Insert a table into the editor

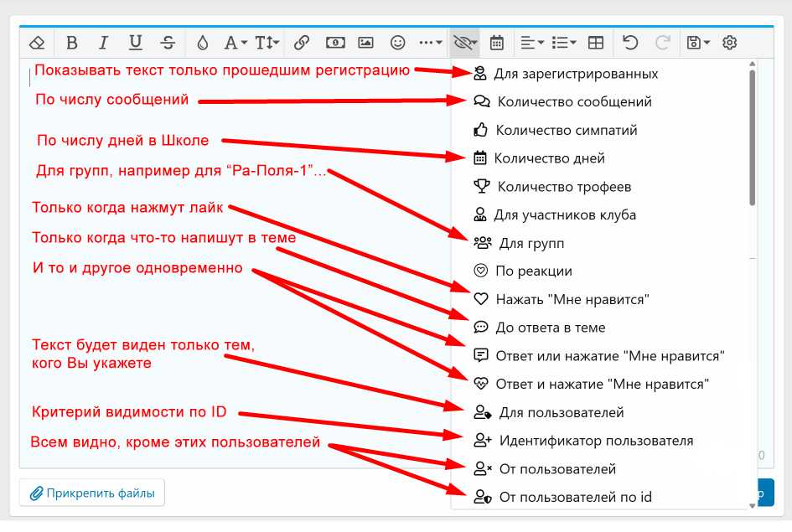coord(596,42)
